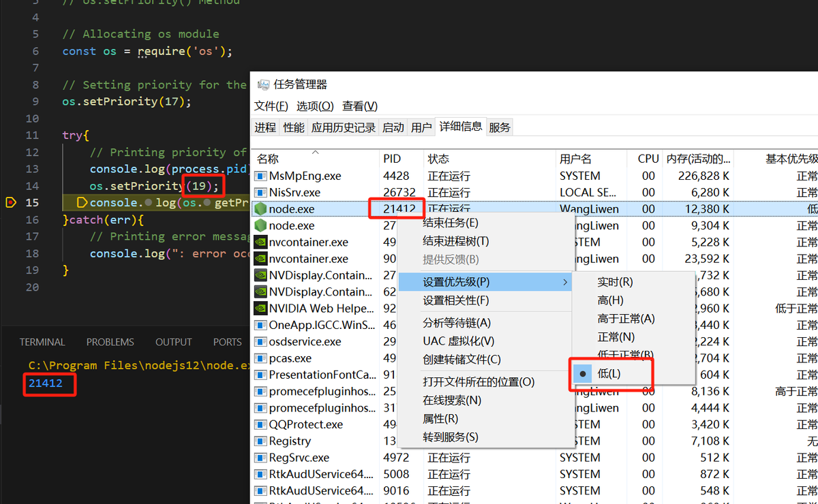Screen dimensions: 818x504
Task: Expand the 设置优先级(P) submenu
Action: point(454,281)
